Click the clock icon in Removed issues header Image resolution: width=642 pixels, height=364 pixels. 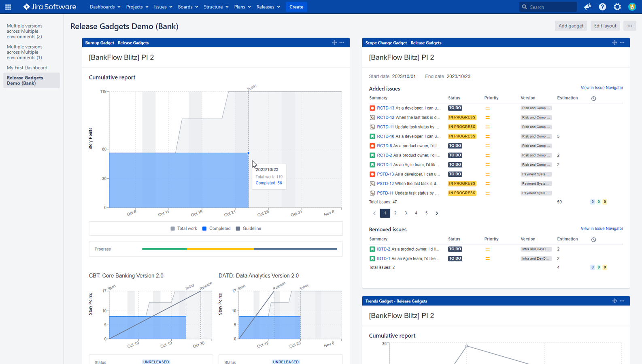(593, 239)
